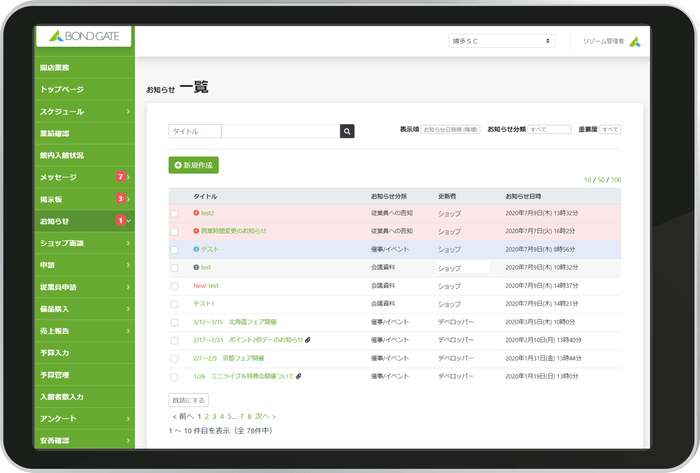Click the magnifier search button
700x473 pixels.
pos(347,131)
